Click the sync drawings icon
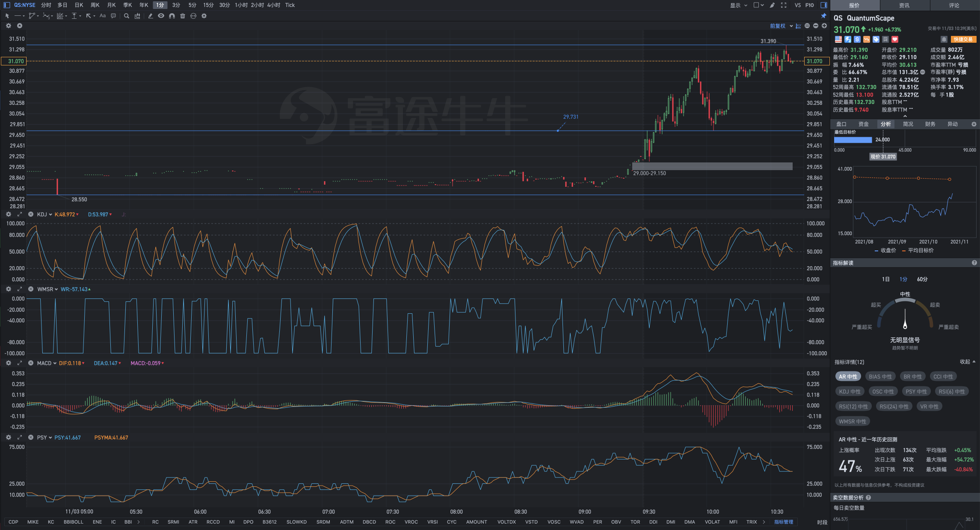 [193, 16]
